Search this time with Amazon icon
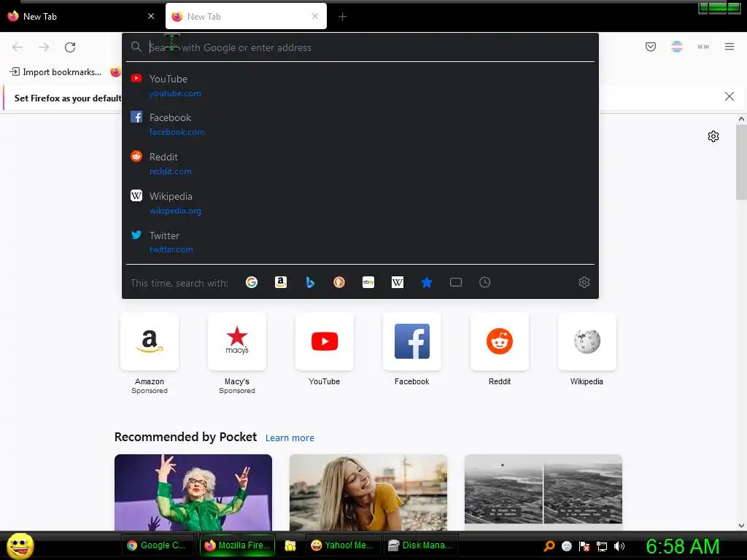 coord(281,282)
